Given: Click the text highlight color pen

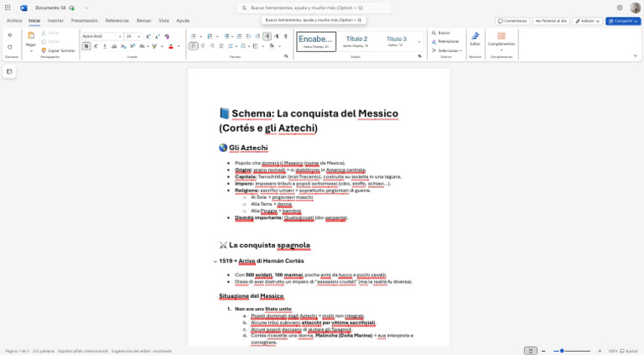Looking at the screenshot, I should pyautogui.click(x=154, y=46).
